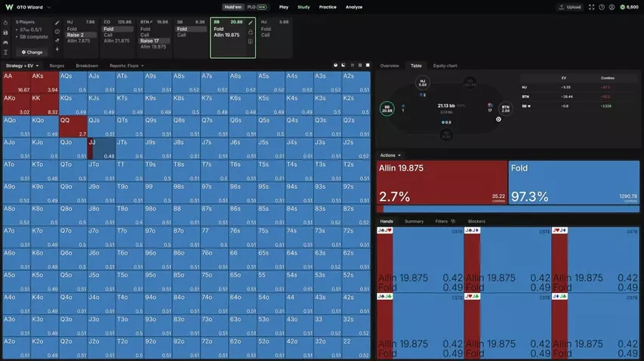Expand the Actions dropdown

390,156
